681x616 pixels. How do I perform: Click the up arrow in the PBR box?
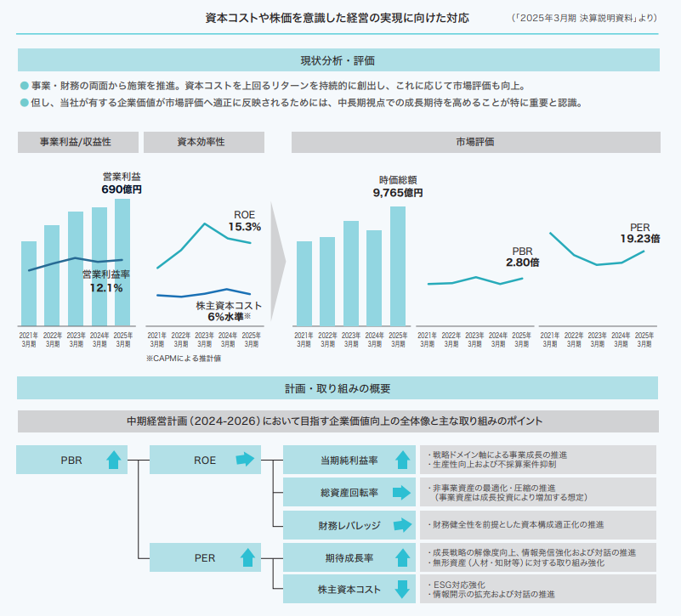(x=113, y=461)
